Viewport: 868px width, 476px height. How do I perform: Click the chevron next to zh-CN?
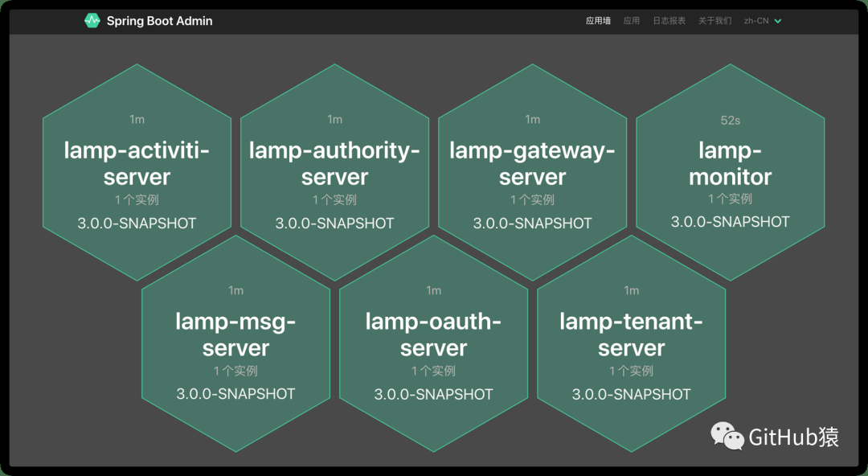click(778, 21)
